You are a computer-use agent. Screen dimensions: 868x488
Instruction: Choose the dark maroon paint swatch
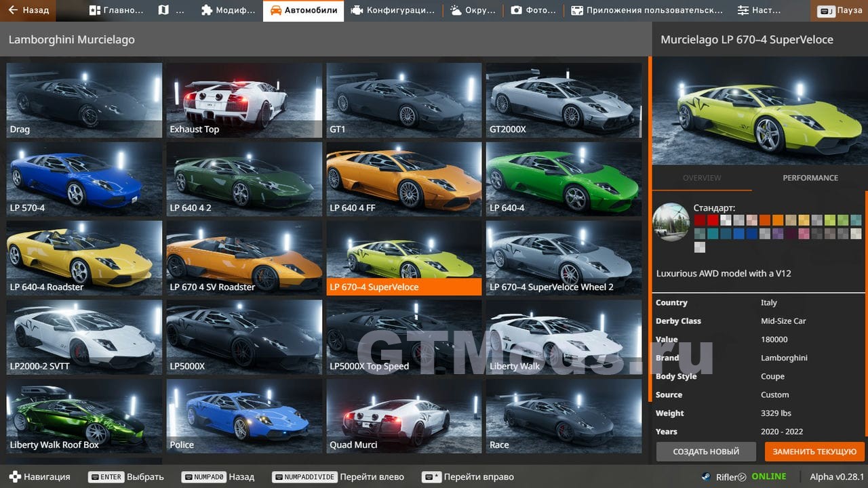[791, 234]
